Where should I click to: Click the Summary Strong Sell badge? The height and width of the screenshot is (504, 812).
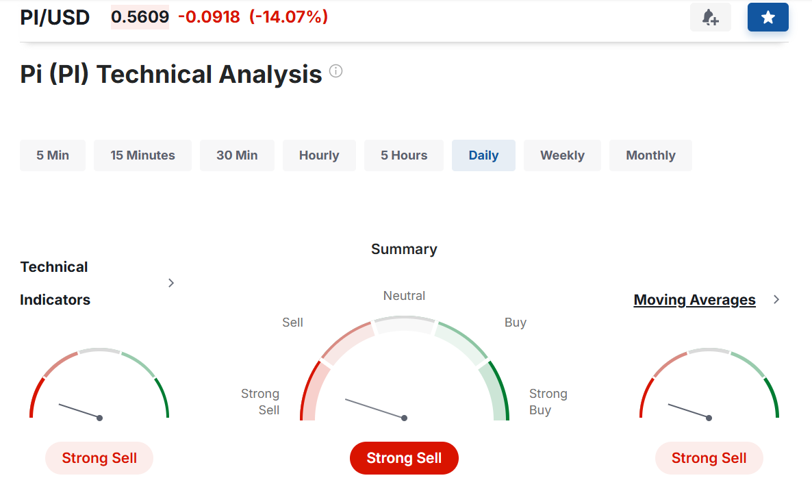(404, 458)
